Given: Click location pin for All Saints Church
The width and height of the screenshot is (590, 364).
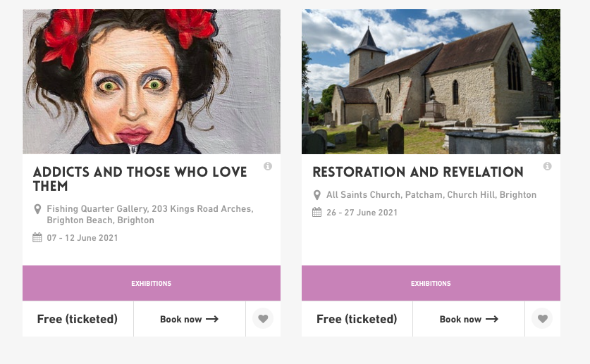Looking at the screenshot, I should tap(317, 195).
